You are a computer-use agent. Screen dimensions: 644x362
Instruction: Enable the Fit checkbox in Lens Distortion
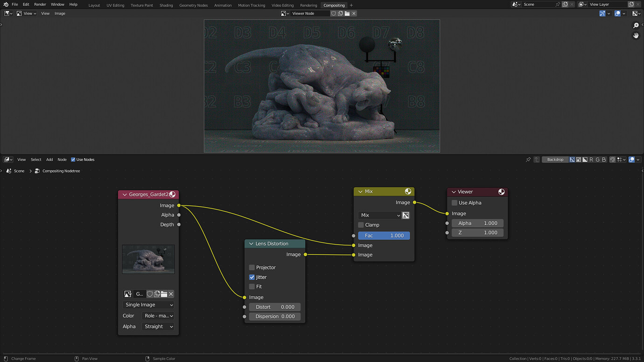(252, 286)
